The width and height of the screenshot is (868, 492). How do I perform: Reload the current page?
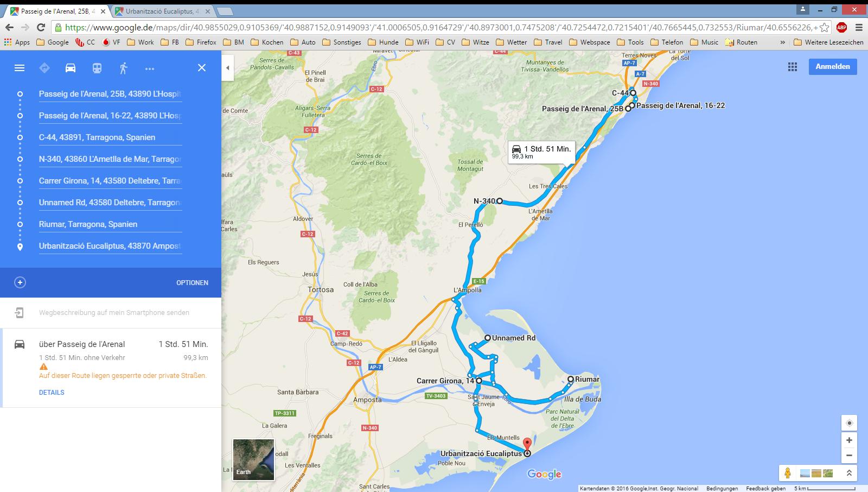[x=41, y=27]
